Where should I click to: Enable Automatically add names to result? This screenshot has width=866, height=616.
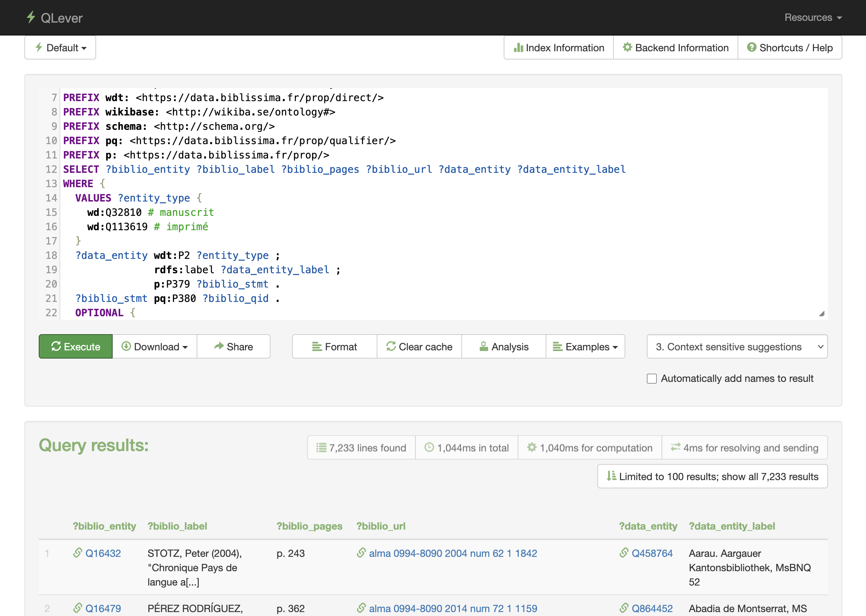tap(651, 379)
